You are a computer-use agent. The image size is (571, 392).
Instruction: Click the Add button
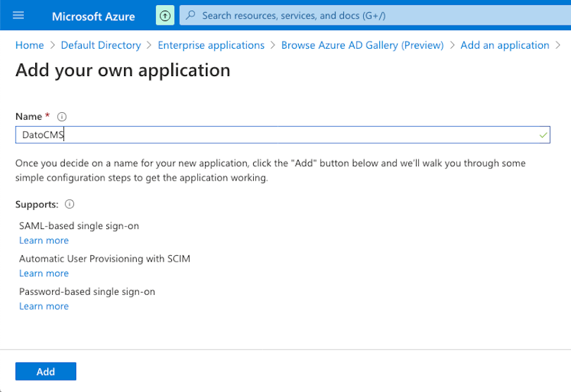46,372
